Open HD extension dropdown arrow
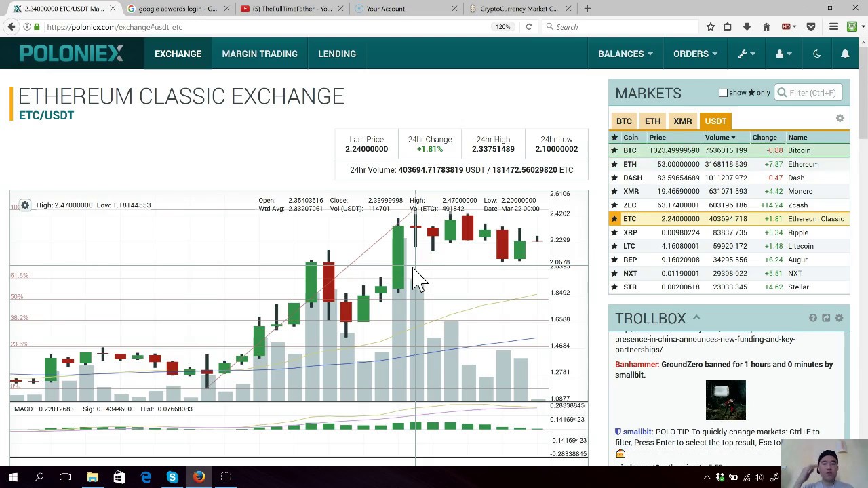The width and height of the screenshot is (868, 488). click(793, 27)
